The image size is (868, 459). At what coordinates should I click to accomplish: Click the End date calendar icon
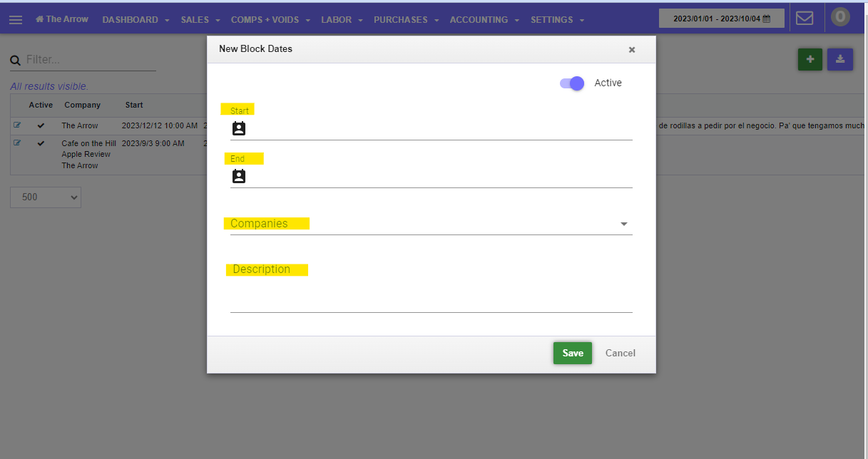click(239, 176)
